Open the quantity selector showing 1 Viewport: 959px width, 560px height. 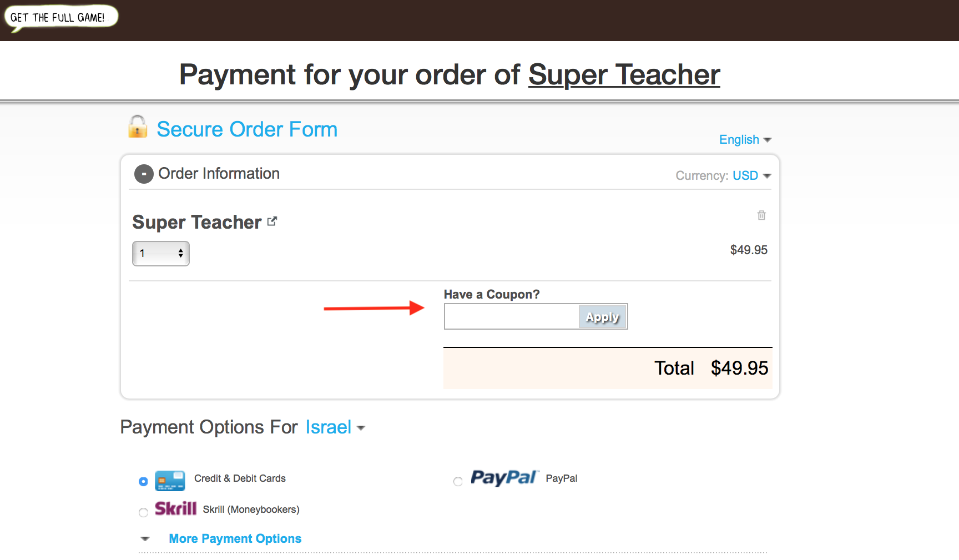click(161, 254)
